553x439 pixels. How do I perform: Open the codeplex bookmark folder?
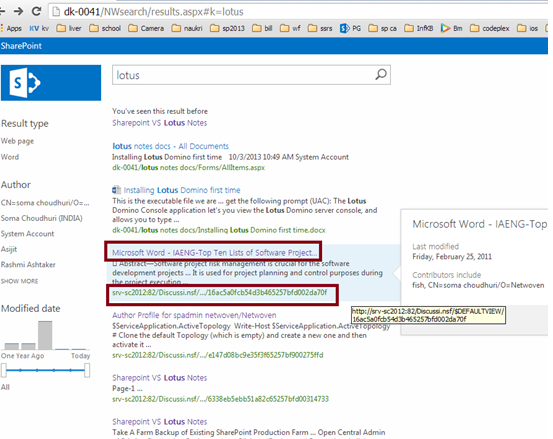(x=490, y=28)
